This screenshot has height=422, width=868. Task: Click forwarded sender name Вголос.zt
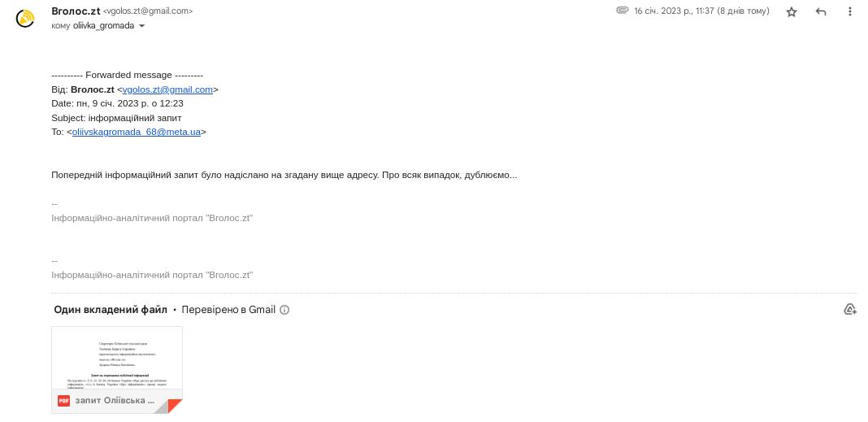92,89
